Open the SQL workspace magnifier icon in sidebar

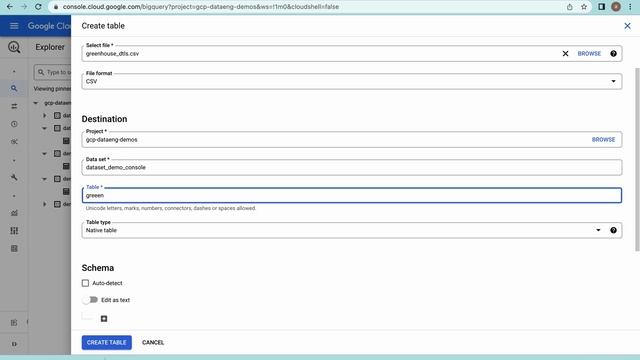14,88
